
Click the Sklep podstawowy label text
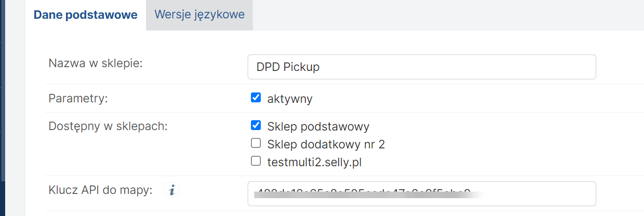318,126
